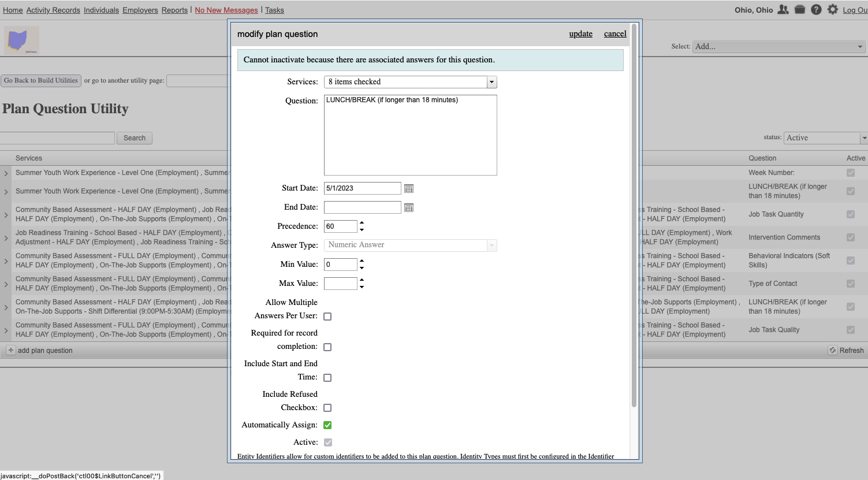Open the help question mark icon
This screenshot has height=480, width=868.
816,10
